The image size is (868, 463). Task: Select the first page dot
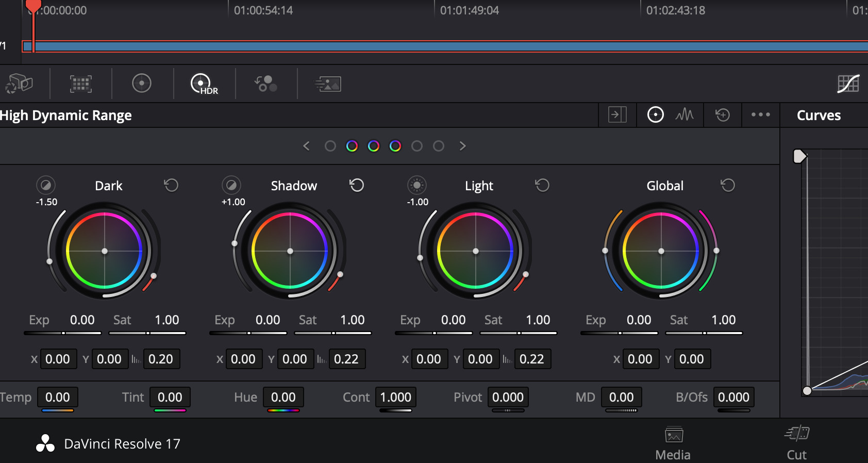tap(330, 146)
